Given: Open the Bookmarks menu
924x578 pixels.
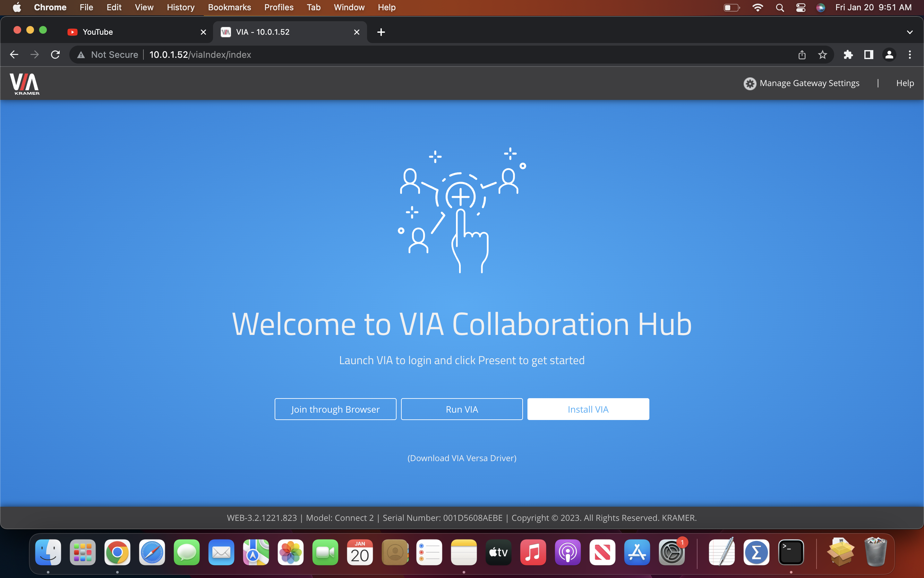Looking at the screenshot, I should (x=229, y=7).
